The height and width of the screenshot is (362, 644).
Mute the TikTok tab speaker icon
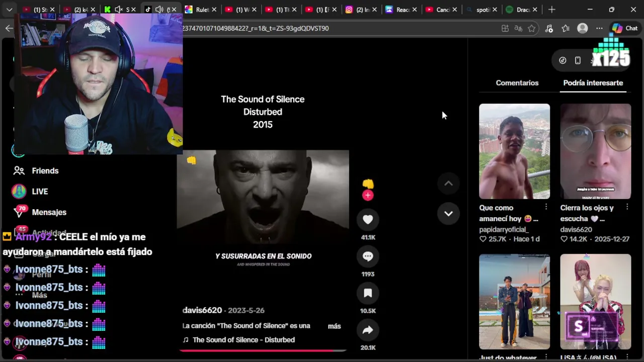pos(159,10)
